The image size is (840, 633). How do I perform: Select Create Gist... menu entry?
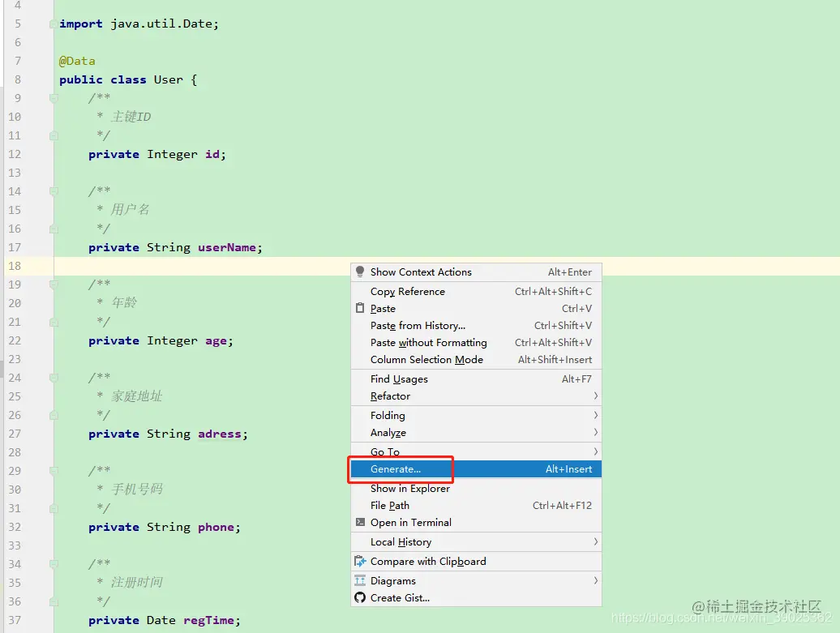pos(476,597)
